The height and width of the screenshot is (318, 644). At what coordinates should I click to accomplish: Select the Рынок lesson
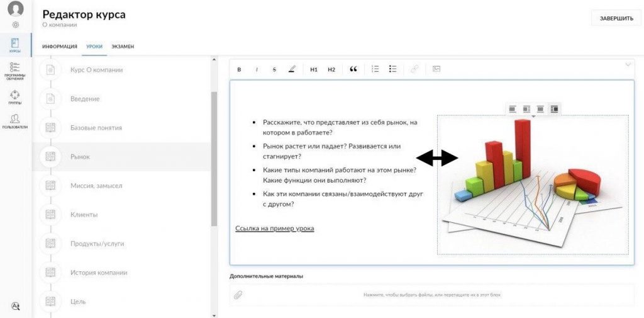pos(121,157)
